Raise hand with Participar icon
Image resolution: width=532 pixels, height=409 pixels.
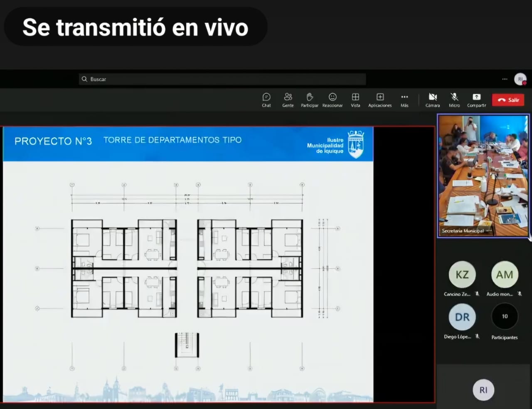(310, 100)
